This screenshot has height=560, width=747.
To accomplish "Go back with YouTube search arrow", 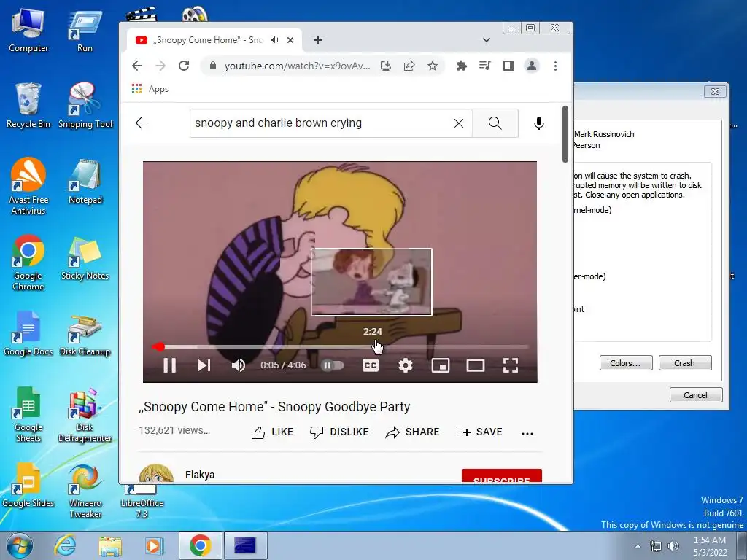I will pyautogui.click(x=142, y=123).
